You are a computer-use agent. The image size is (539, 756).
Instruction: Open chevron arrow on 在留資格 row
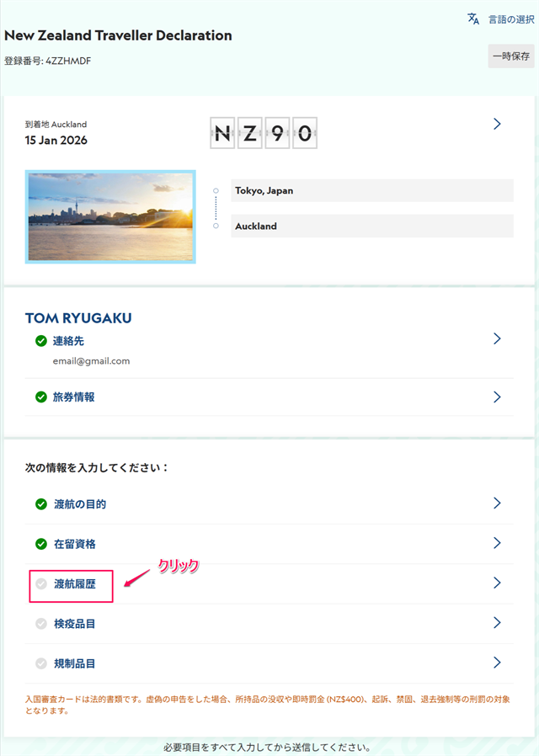(497, 543)
